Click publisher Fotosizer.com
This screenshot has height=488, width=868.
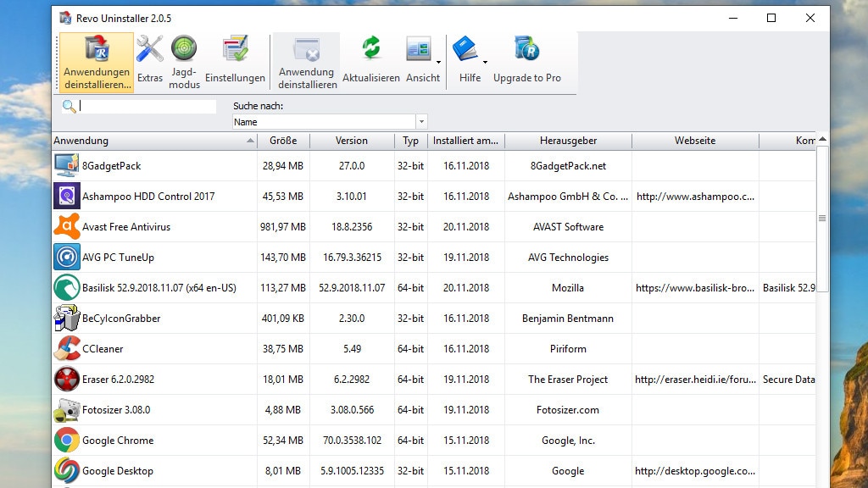pyautogui.click(x=567, y=410)
